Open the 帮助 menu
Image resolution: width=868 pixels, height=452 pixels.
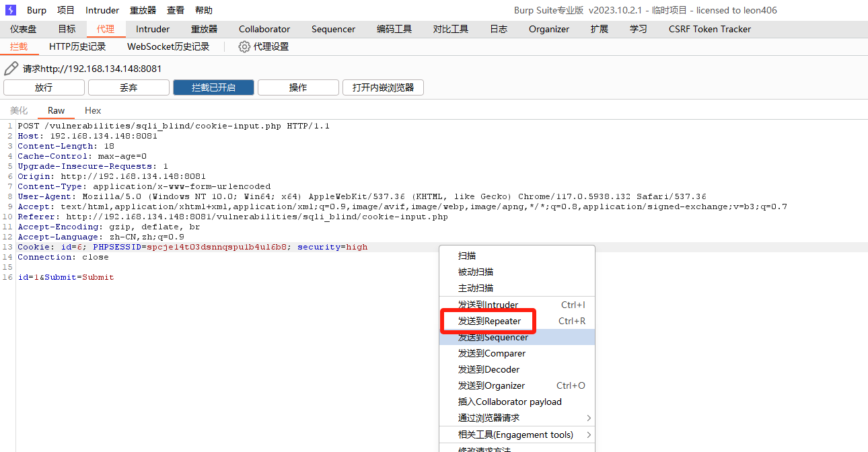tap(203, 10)
